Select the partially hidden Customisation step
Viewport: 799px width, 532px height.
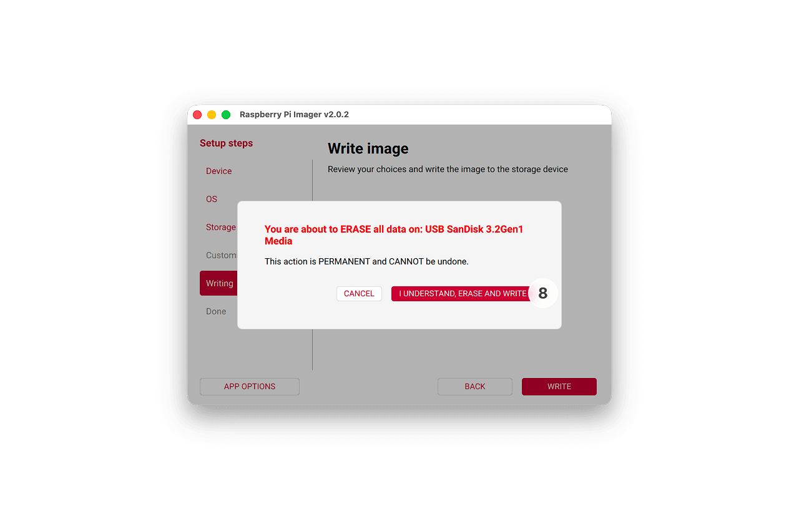pyautogui.click(x=221, y=255)
